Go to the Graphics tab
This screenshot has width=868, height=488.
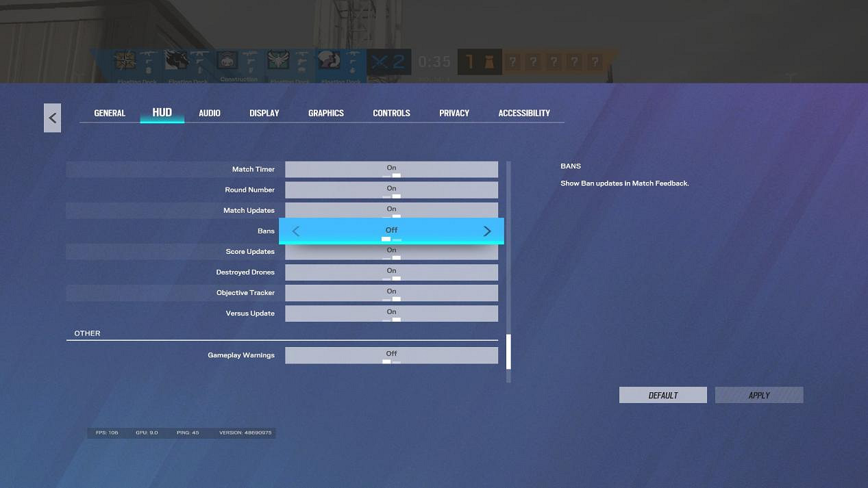[326, 113]
